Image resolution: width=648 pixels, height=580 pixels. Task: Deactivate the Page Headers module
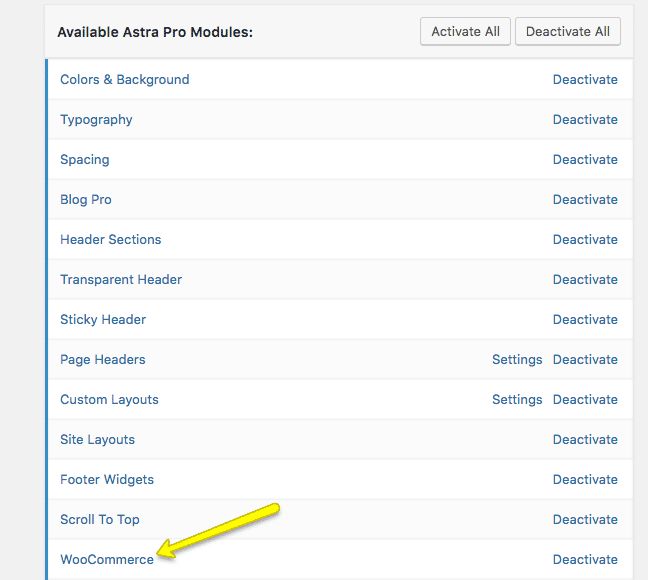click(x=585, y=360)
